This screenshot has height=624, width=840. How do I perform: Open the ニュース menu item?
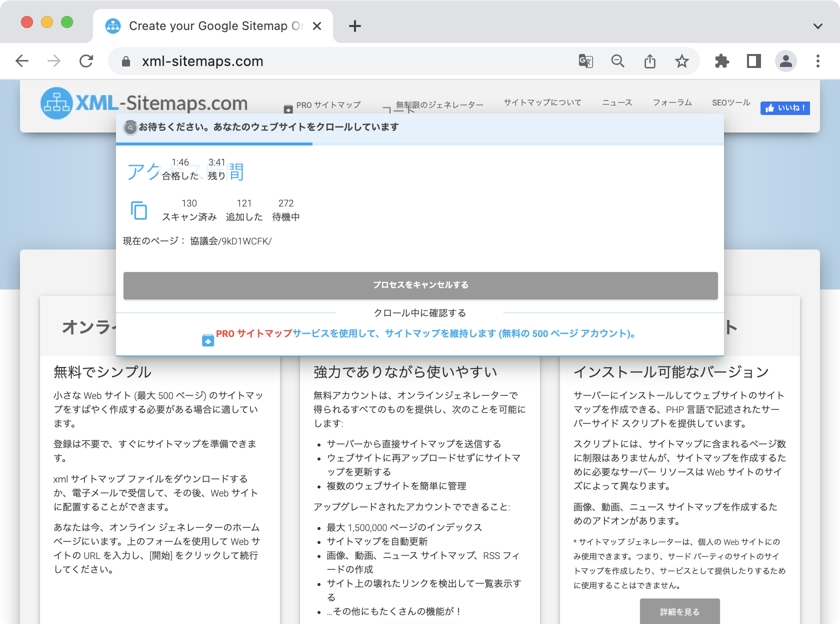pos(617,102)
